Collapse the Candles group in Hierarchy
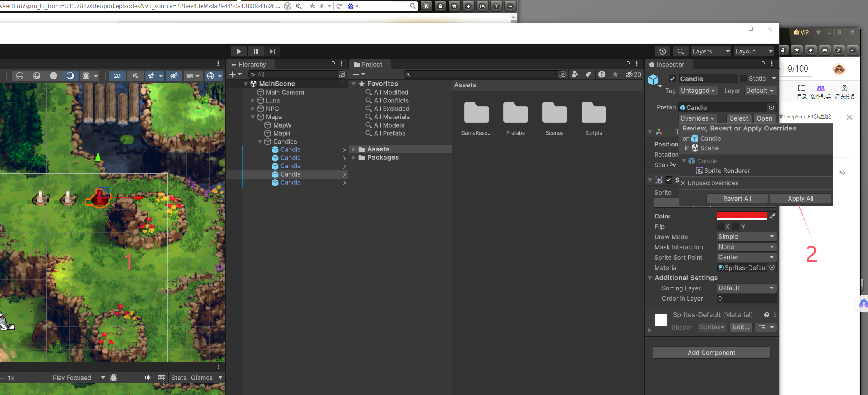 (x=260, y=142)
